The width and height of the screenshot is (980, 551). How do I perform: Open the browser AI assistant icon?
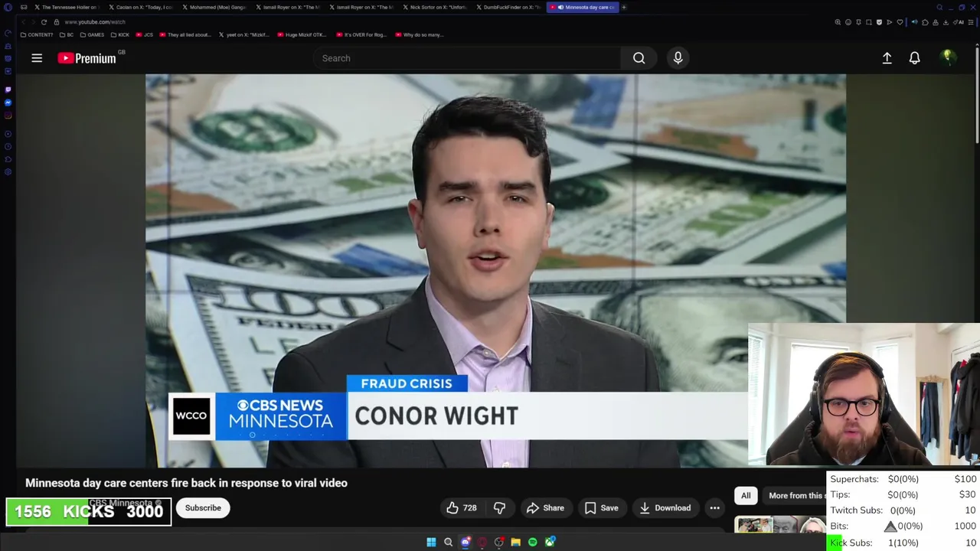tap(959, 22)
